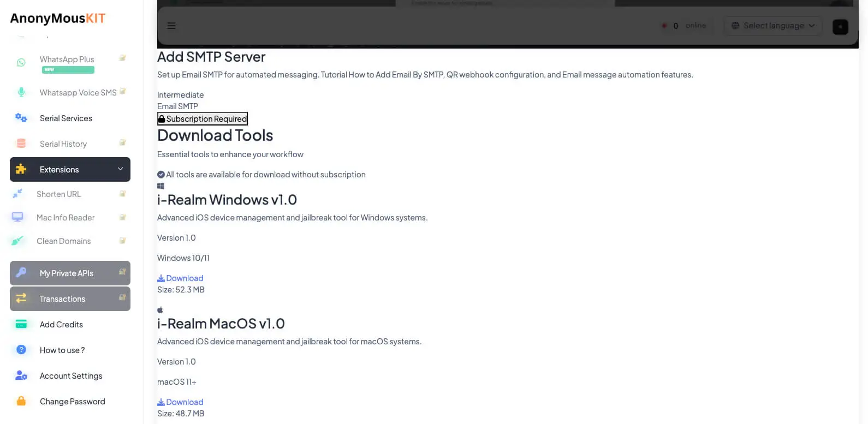Click the WhatsApp logo icon beside WhatsApp Plus
This screenshot has width=868, height=424.
(21, 63)
